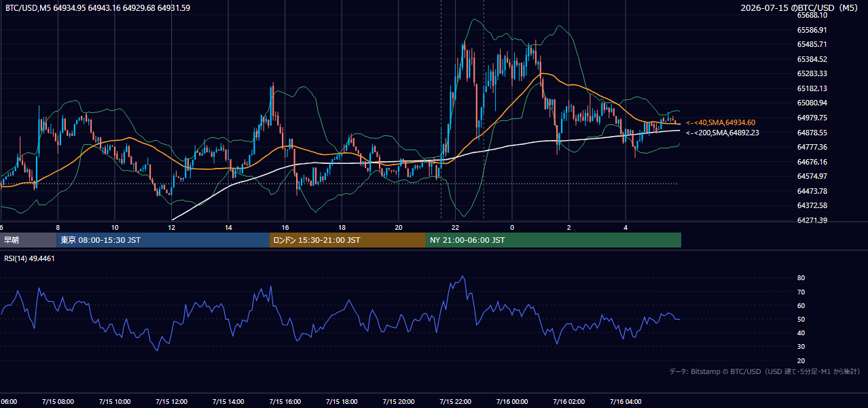Click RSI scale value 80
Viewport: 868px width, 408px height.
pyautogui.click(x=801, y=278)
